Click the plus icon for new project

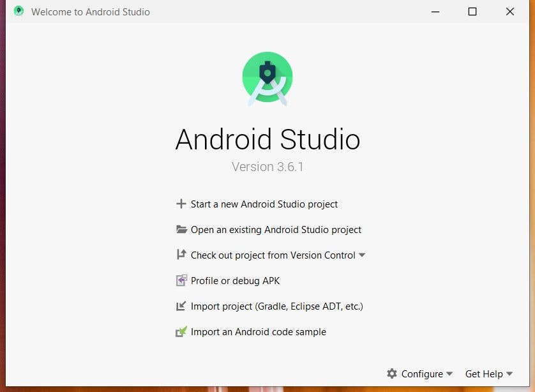click(x=181, y=204)
